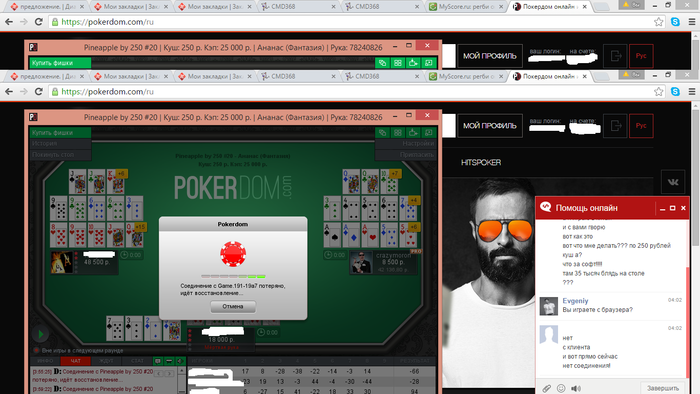
Task: Click Купить фишки in the lower poker window
Action: coord(60,133)
